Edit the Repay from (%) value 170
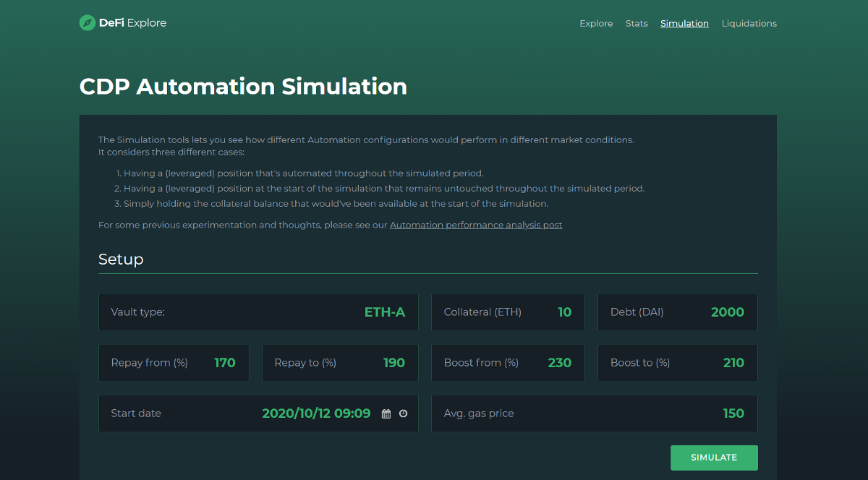Screen dimensions: 868x480 point(225,363)
